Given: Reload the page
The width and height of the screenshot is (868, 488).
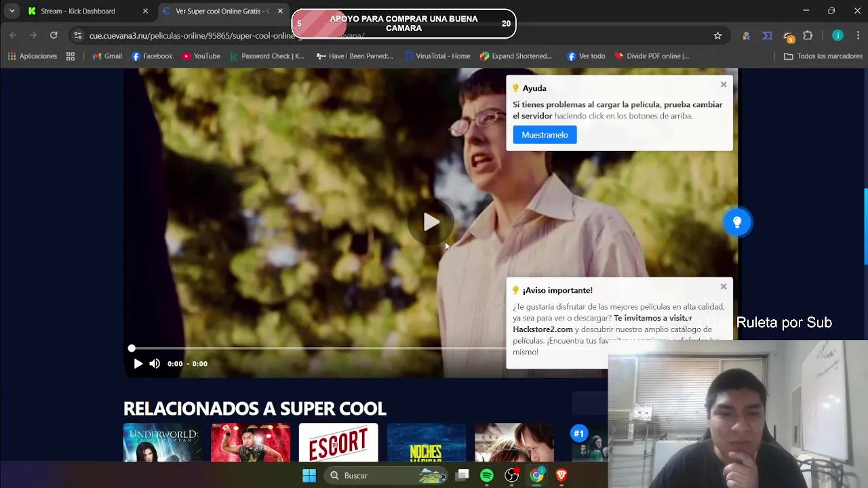Looking at the screenshot, I should (54, 35).
